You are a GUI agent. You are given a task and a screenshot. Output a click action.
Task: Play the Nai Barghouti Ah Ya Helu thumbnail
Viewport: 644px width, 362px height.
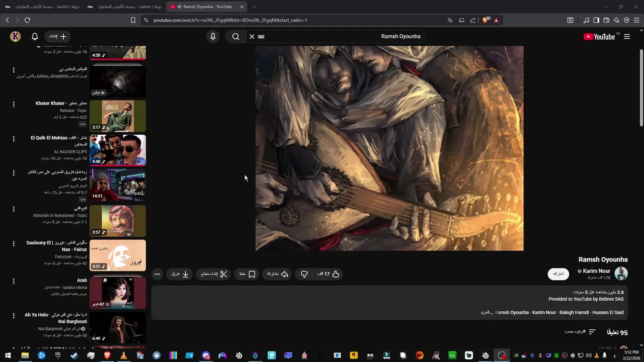point(118,327)
